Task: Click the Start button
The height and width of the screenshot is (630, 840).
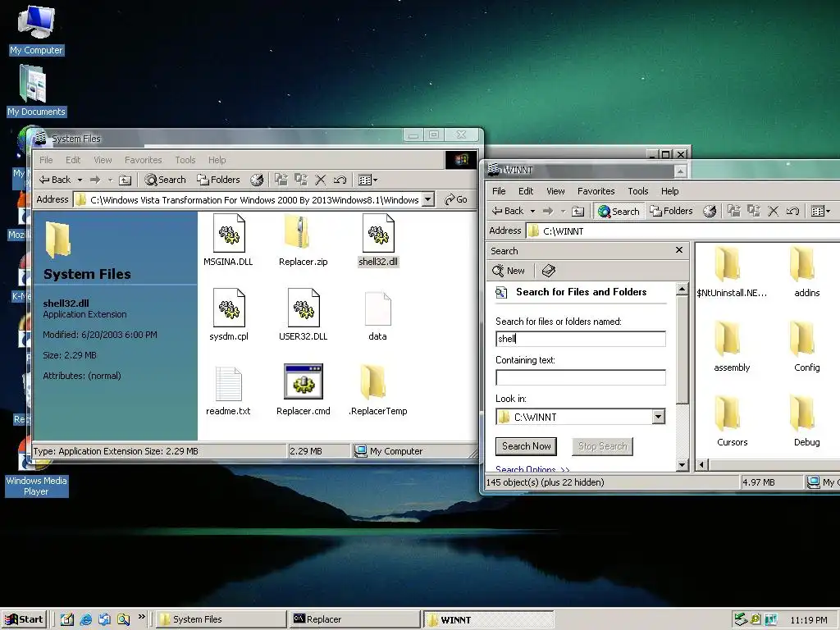Action: [24, 620]
